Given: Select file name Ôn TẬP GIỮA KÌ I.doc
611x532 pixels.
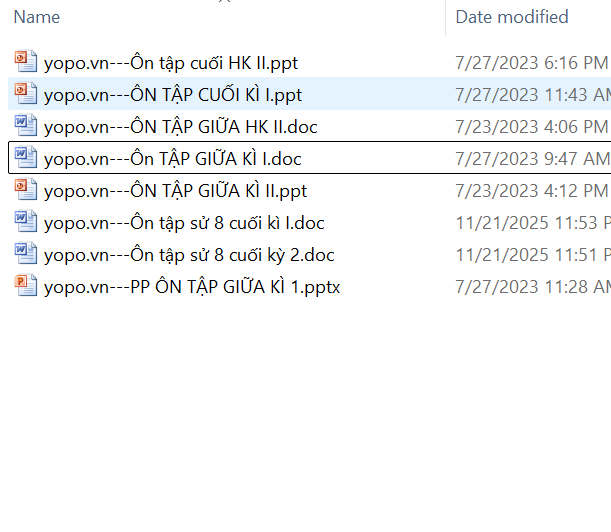Looking at the screenshot, I should point(173,159).
